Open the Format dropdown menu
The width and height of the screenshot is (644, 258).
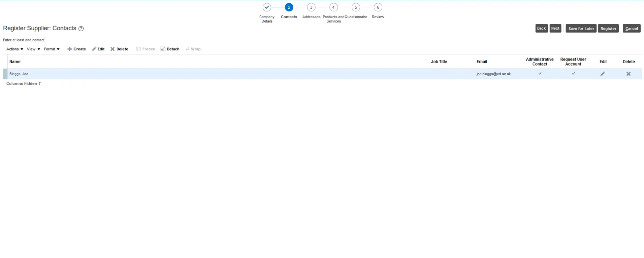52,49
